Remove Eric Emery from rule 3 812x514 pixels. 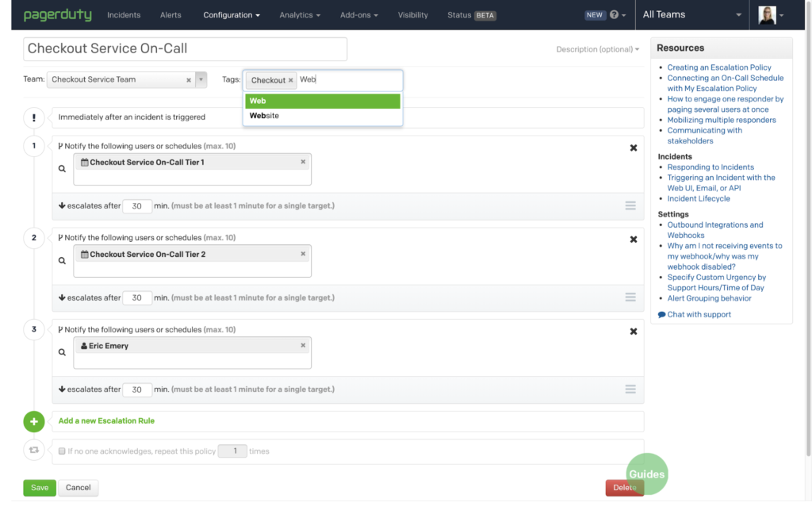click(303, 346)
